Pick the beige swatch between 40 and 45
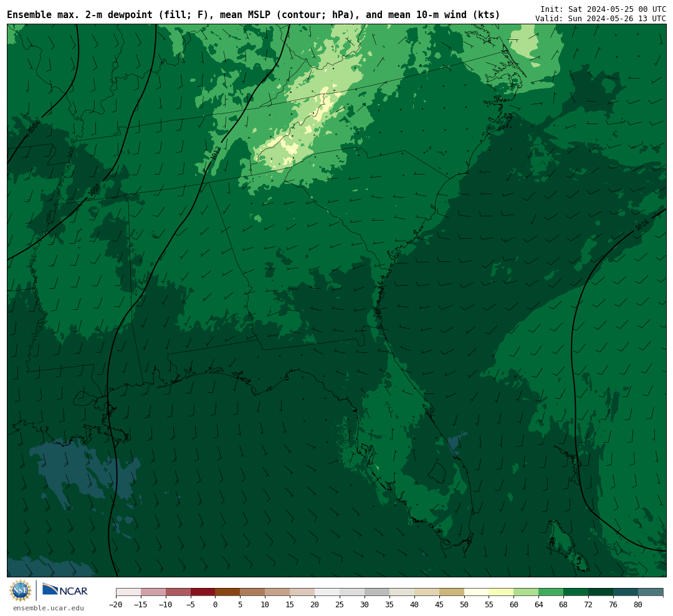The width and height of the screenshot is (673, 616). (427, 592)
